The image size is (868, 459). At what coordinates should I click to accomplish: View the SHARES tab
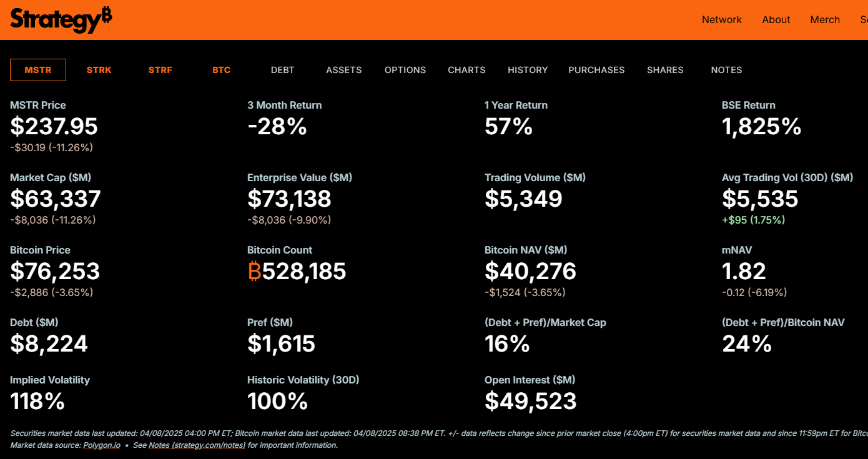tap(665, 70)
